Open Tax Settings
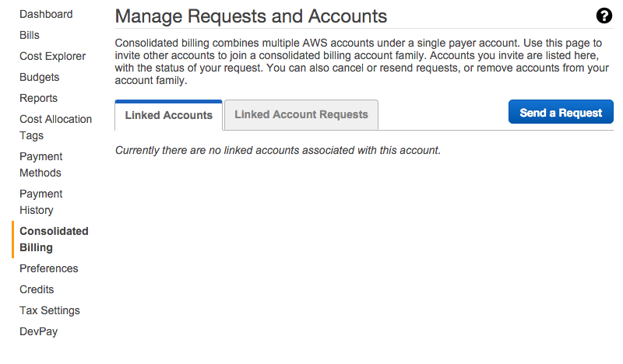The height and width of the screenshot is (364, 623). pyautogui.click(x=50, y=311)
